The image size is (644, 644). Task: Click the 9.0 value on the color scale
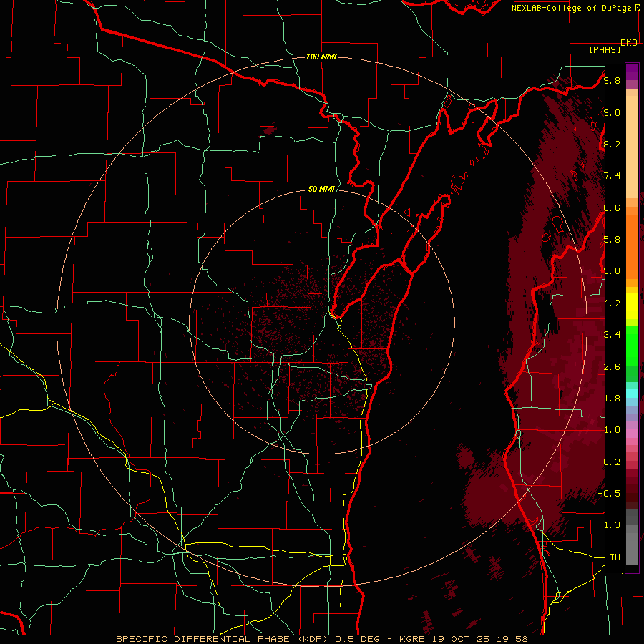612,112
